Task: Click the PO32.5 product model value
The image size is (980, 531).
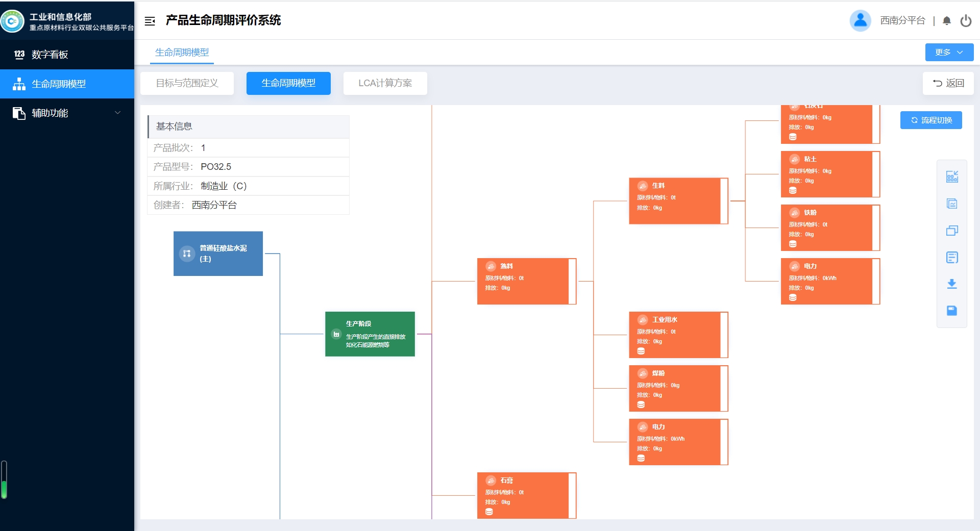Action: tap(216, 167)
